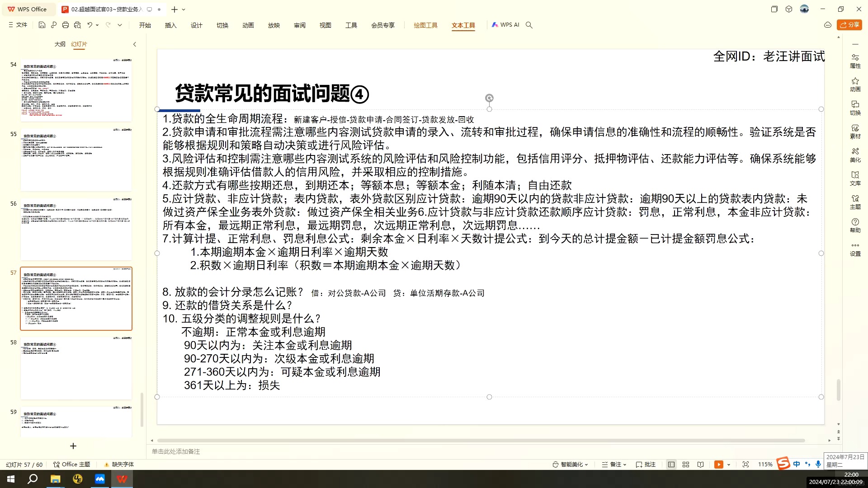Click the Undo arrow icon
The height and width of the screenshot is (488, 868).
pos(90,25)
